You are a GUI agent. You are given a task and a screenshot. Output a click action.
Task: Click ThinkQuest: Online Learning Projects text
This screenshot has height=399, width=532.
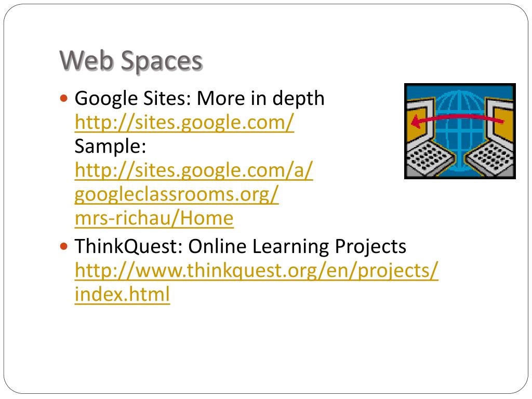pos(240,246)
